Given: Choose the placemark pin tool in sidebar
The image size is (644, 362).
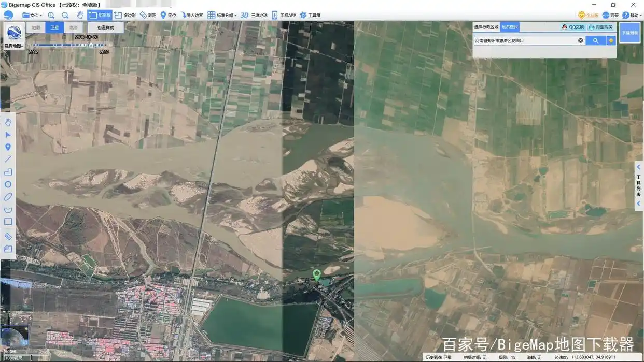Looking at the screenshot, I should 8,147.
